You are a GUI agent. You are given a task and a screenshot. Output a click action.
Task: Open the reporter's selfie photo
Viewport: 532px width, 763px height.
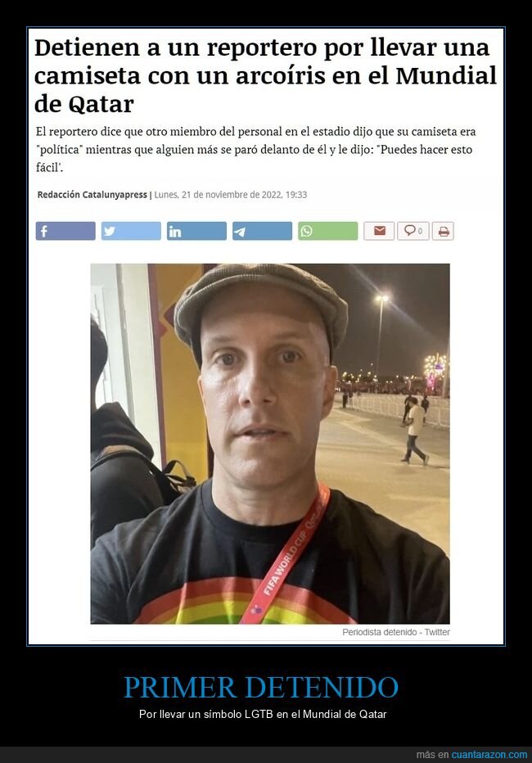[x=270, y=444]
